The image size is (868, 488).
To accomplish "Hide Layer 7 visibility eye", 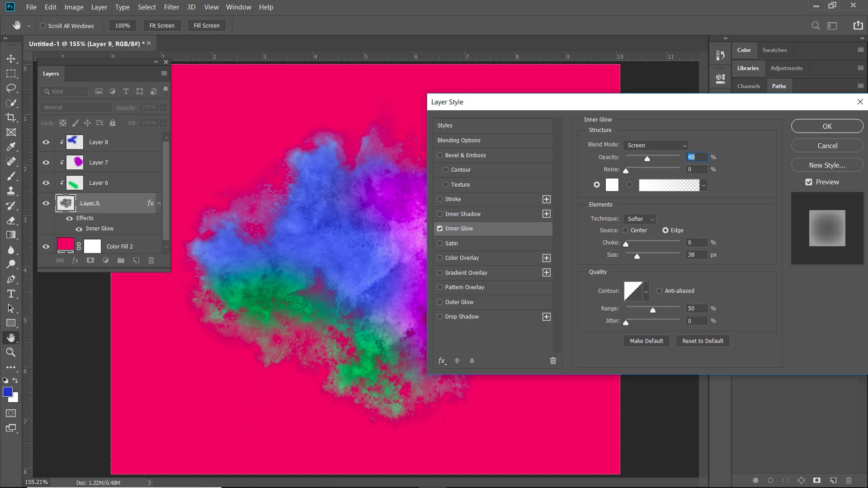I will [x=46, y=163].
